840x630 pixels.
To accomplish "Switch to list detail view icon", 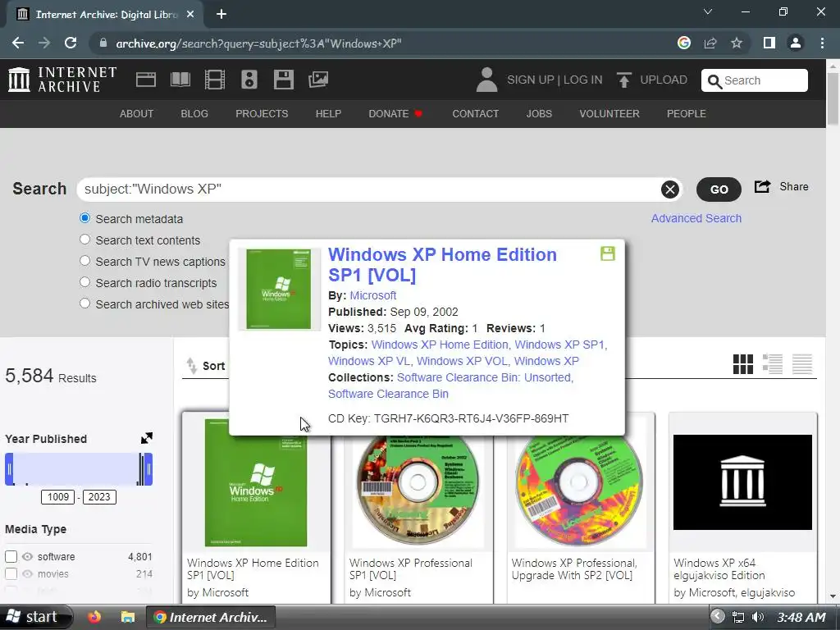I will pos(773,364).
